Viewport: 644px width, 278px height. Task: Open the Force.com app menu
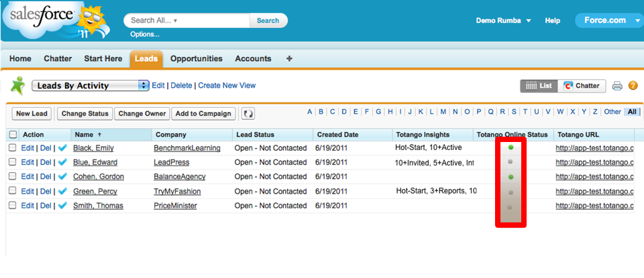(610, 21)
